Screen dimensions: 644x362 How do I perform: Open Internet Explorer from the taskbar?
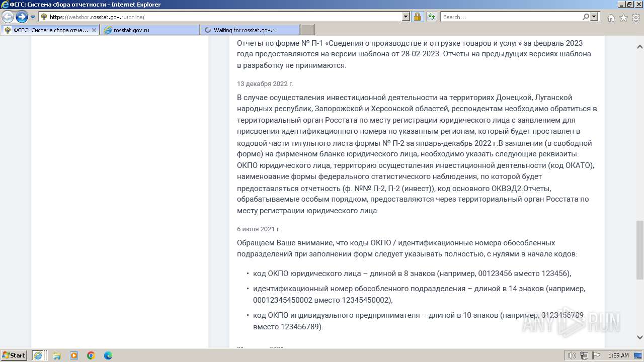click(x=38, y=355)
